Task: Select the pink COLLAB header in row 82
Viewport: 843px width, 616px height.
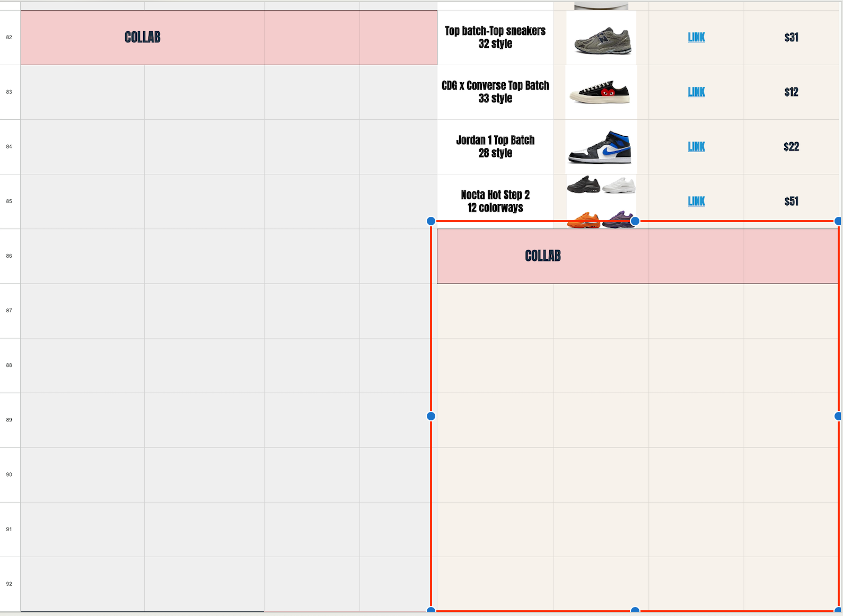Action: [x=229, y=38]
